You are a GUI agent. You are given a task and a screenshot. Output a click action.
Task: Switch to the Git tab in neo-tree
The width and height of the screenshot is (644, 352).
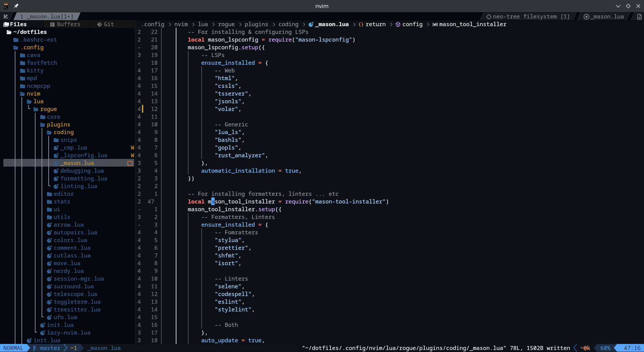pyautogui.click(x=106, y=24)
